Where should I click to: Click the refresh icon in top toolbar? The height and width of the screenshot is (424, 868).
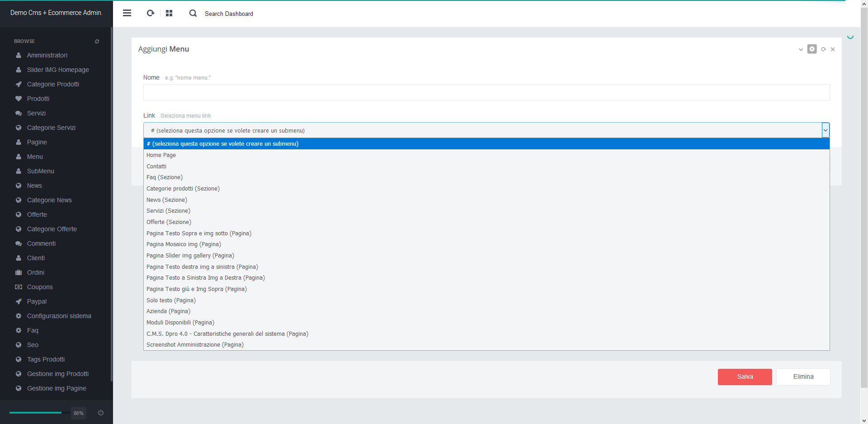(x=151, y=13)
